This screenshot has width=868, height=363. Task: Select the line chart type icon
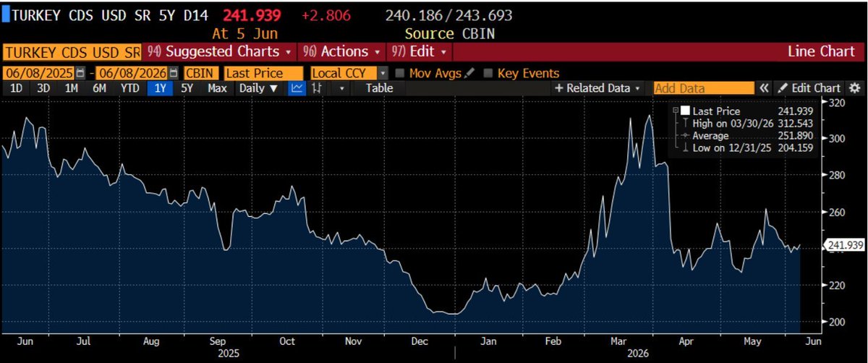tap(297, 88)
